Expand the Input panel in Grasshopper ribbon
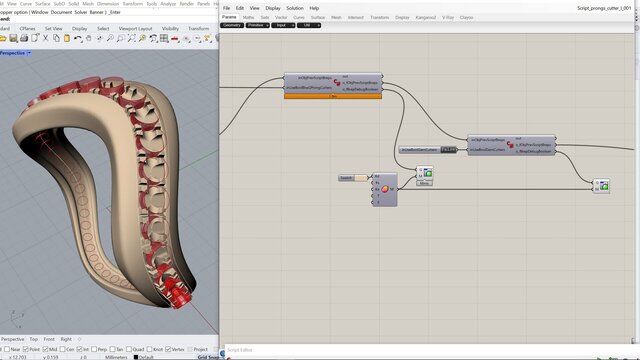Screen dimensions: 640x360 click(283, 25)
